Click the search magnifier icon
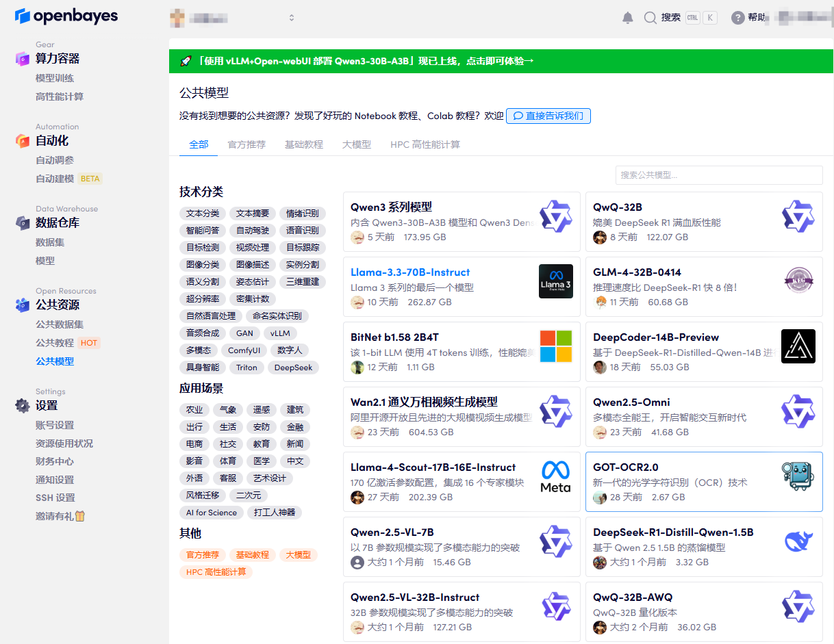Image resolution: width=834 pixels, height=644 pixels. [650, 18]
